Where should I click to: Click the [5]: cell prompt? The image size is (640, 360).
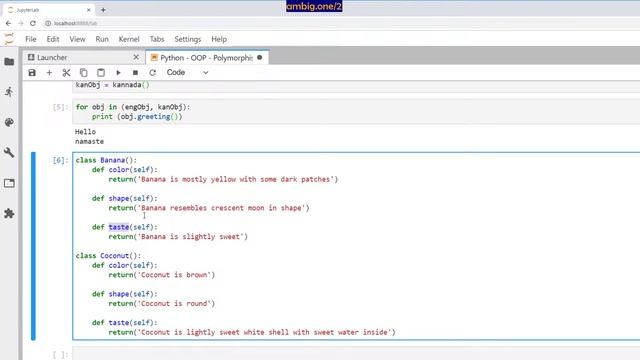point(60,107)
